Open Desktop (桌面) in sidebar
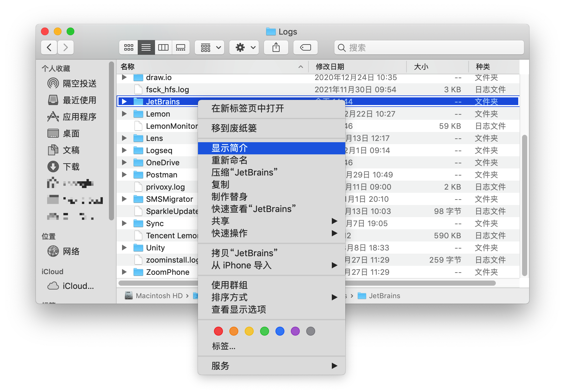Screen dimensions: 565x392 [x=63, y=134]
